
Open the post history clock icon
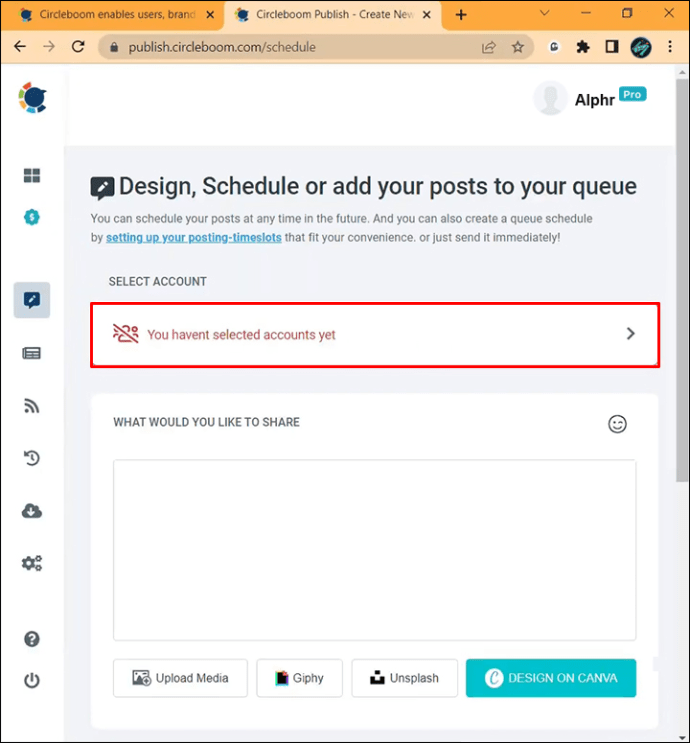pos(32,458)
